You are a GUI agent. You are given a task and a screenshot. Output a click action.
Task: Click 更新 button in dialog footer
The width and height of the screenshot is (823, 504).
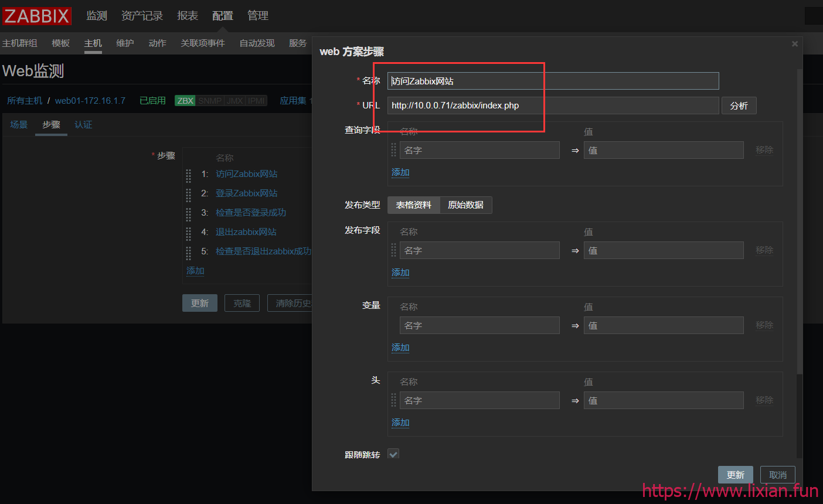[x=736, y=475]
